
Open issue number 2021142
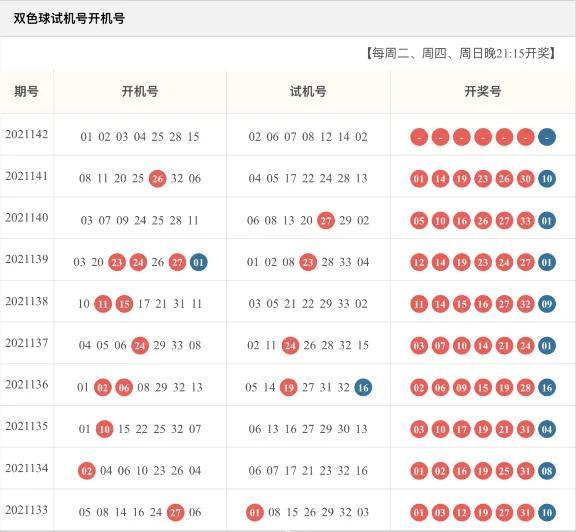click(26, 134)
